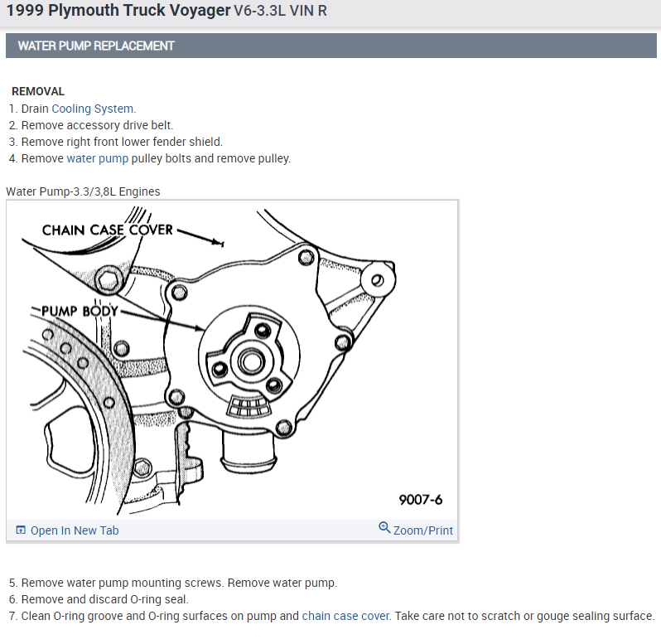Click the Water Pump-3.3/3,8L Engines caption
The image size is (661, 644).
(83, 191)
